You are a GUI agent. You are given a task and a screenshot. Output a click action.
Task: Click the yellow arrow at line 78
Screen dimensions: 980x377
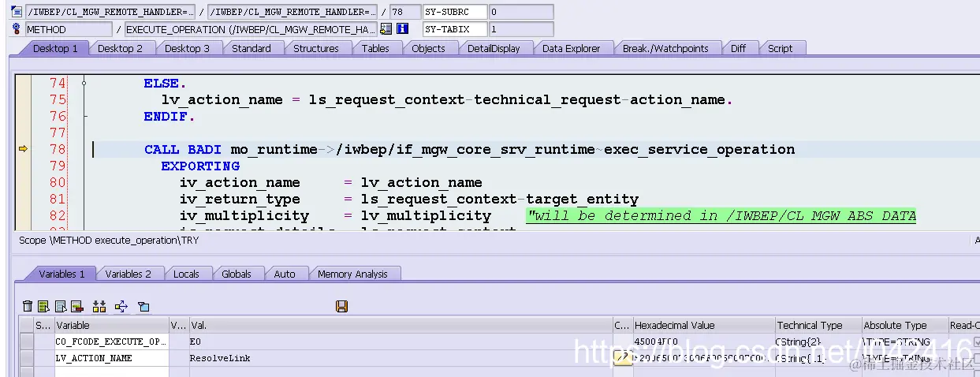point(22,149)
